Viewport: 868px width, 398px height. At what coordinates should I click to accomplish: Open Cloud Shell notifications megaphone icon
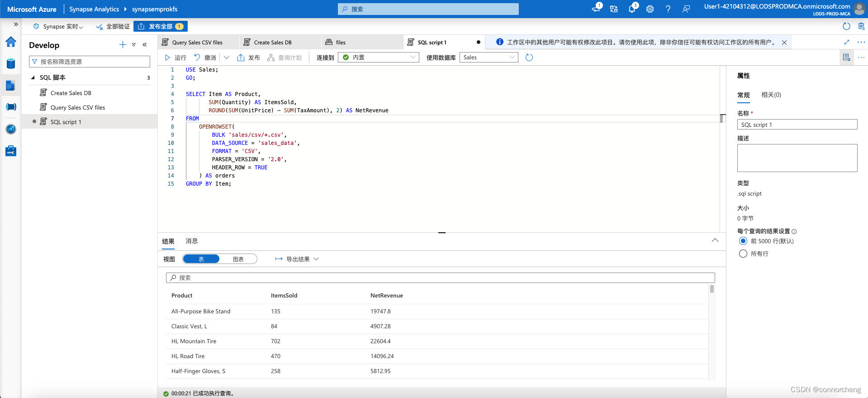click(x=596, y=9)
